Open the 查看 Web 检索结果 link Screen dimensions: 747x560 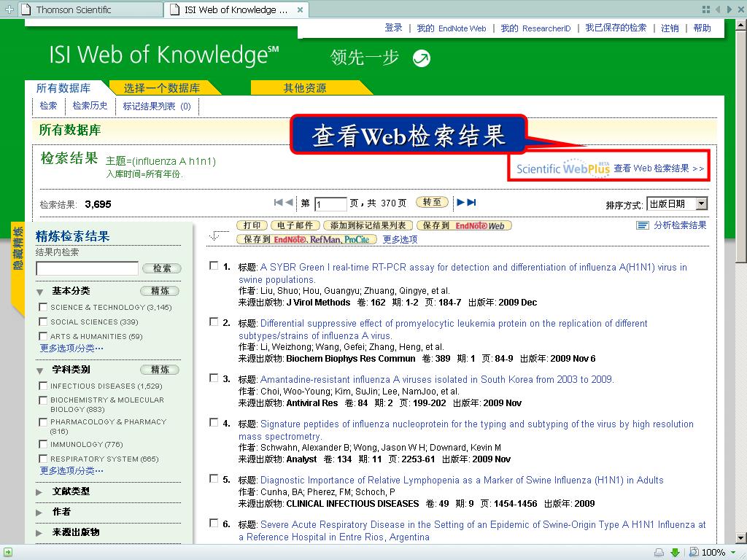click(x=659, y=168)
